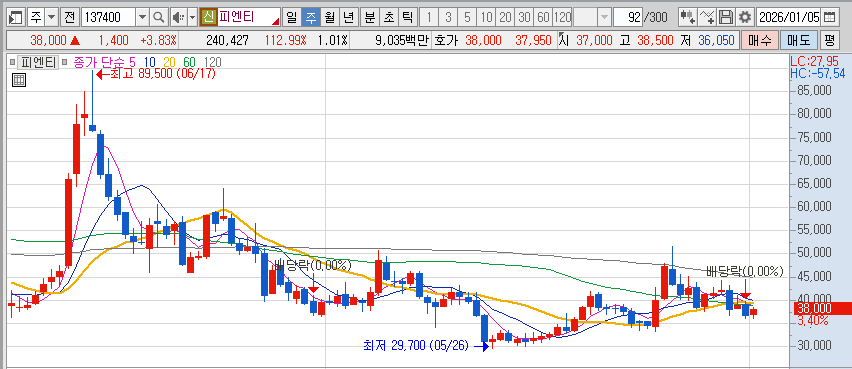The width and height of the screenshot is (852, 369).
Task: Click the orange 20 moving average label
Action: (x=170, y=62)
